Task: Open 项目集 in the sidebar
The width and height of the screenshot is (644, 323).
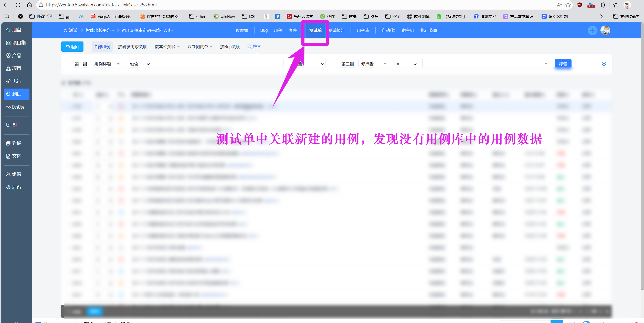Action: tap(16, 43)
